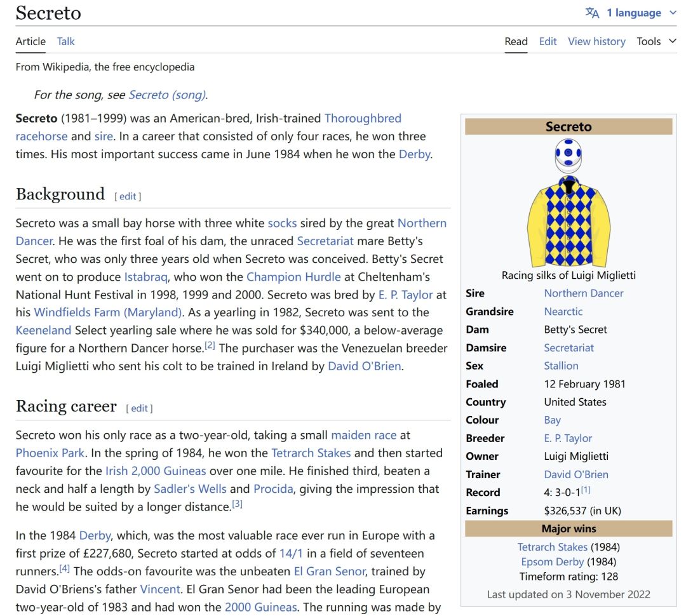Screen dimensions: 686x616
Task: Open the maiden race link
Action: (x=363, y=435)
